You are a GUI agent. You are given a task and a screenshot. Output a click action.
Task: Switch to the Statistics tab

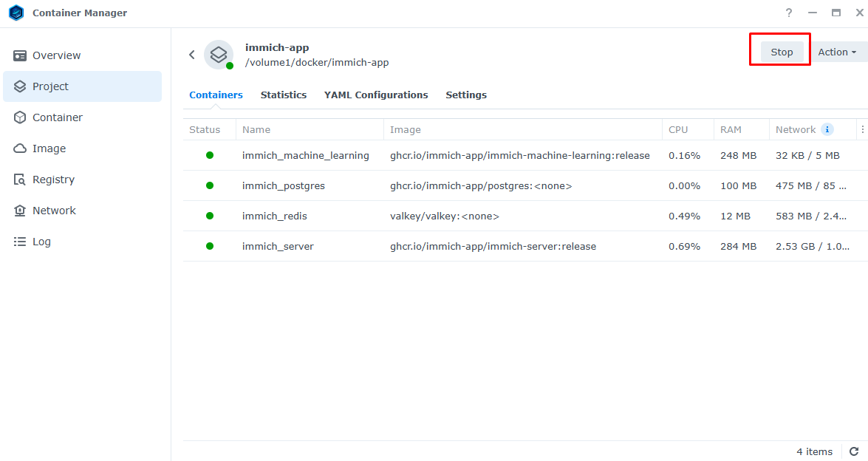coord(284,95)
